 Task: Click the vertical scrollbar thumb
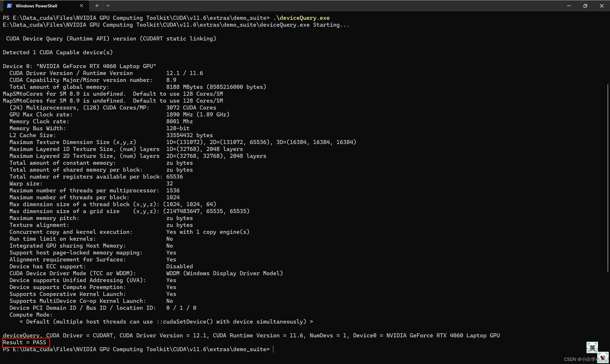coord(608,178)
